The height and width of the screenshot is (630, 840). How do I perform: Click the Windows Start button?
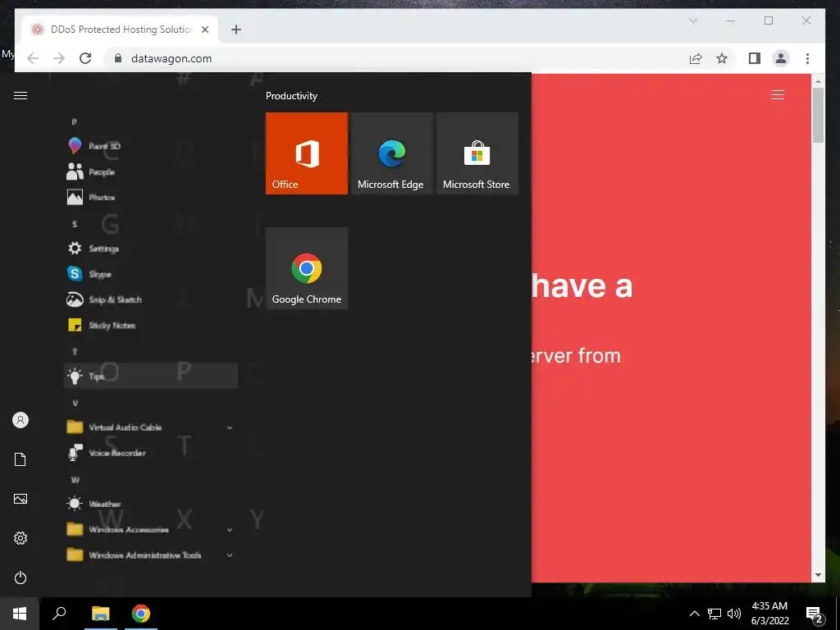tap(20, 614)
